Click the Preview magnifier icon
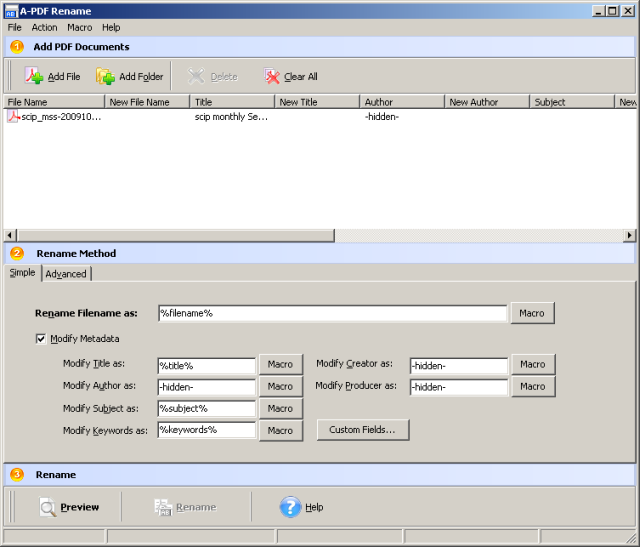This screenshot has height=547, width=640. (x=48, y=507)
